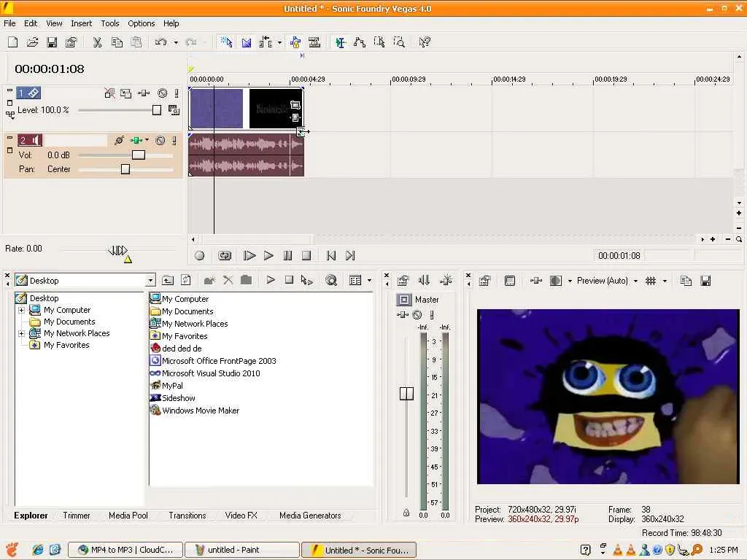Screen dimensions: 747x560
Task: Solo video track 1 exclamation icon
Action: (x=177, y=93)
